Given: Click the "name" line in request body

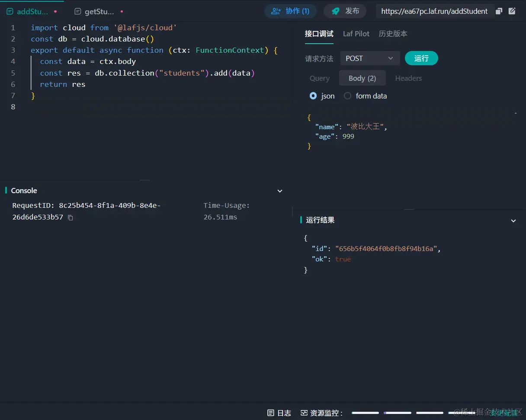Looking at the screenshot, I should pyautogui.click(x=351, y=127).
